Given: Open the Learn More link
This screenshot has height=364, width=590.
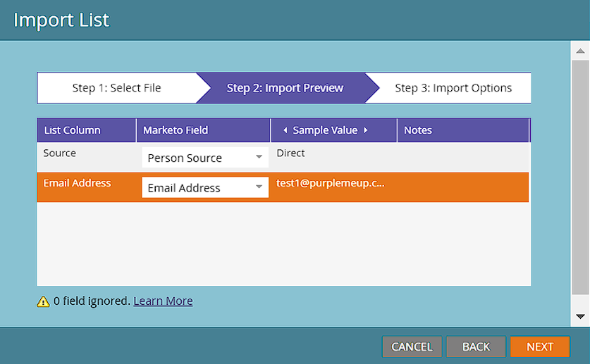Looking at the screenshot, I should (x=163, y=301).
